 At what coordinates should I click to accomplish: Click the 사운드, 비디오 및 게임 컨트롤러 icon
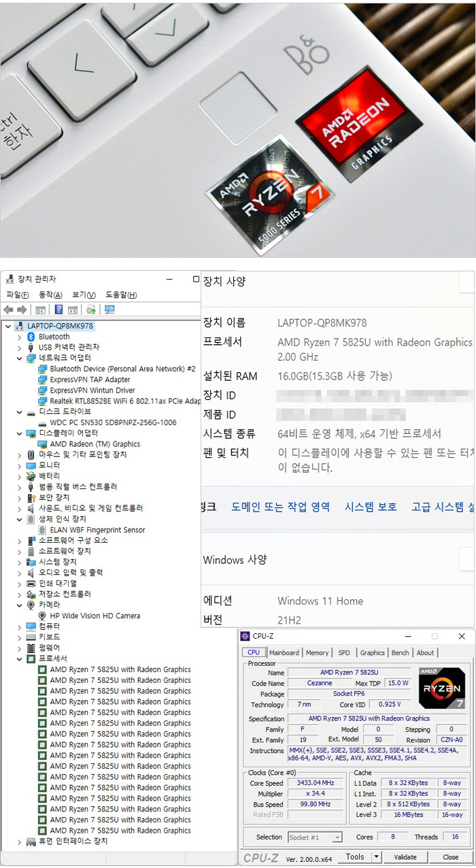click(31, 508)
